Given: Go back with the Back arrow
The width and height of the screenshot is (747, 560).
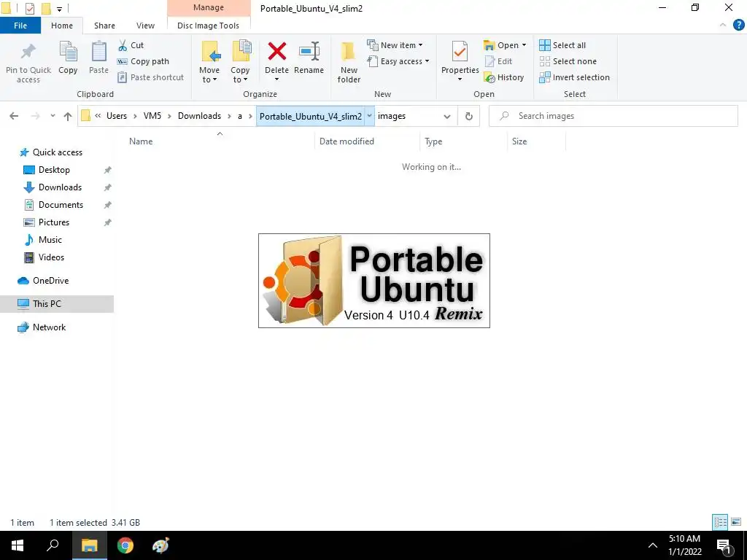Looking at the screenshot, I should (15, 116).
